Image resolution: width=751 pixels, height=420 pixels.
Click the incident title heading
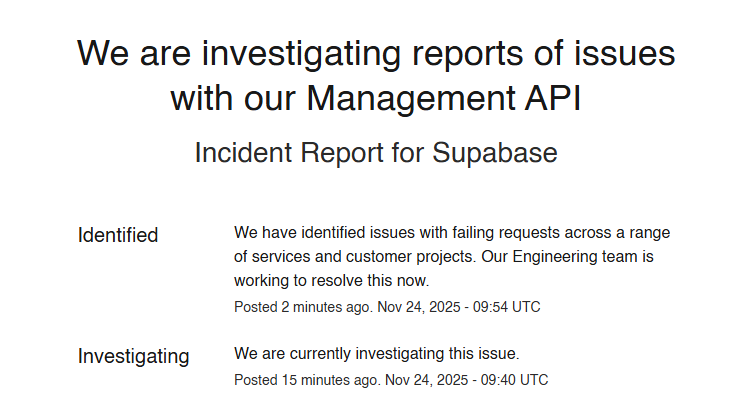point(375,75)
